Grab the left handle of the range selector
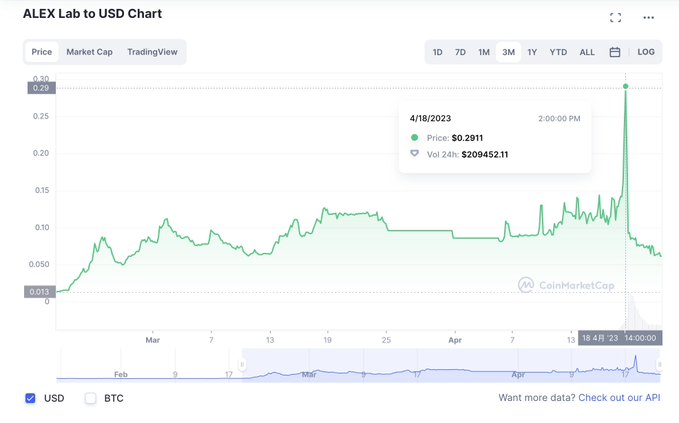 [x=242, y=365]
